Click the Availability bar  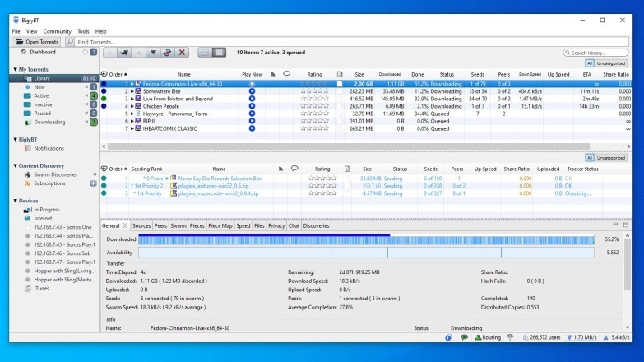[366, 253]
